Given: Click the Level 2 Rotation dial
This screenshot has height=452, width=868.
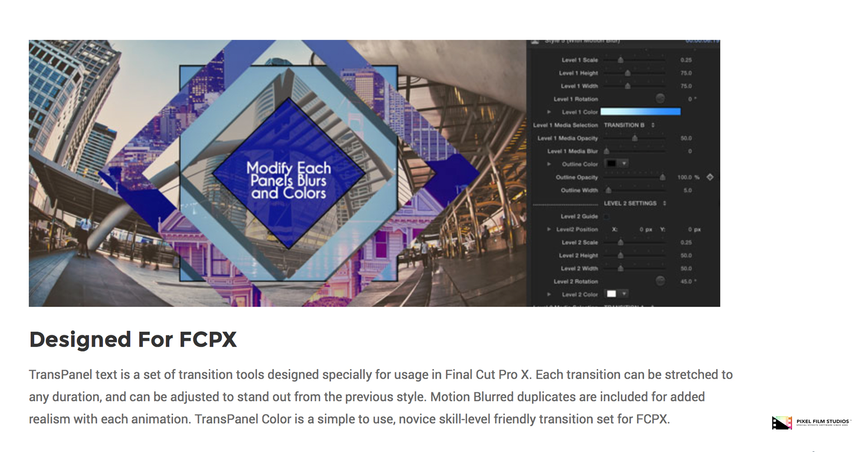Looking at the screenshot, I should 660,281.
